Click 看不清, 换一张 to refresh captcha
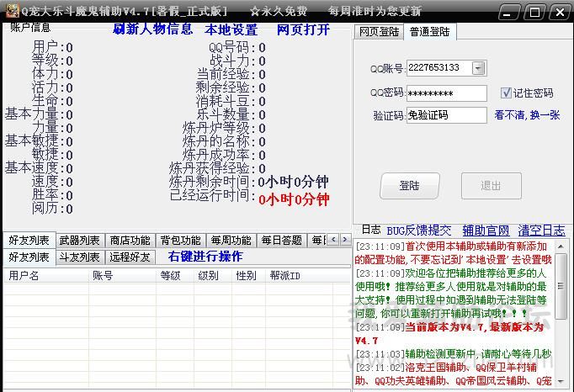The image size is (574, 392). [x=527, y=115]
